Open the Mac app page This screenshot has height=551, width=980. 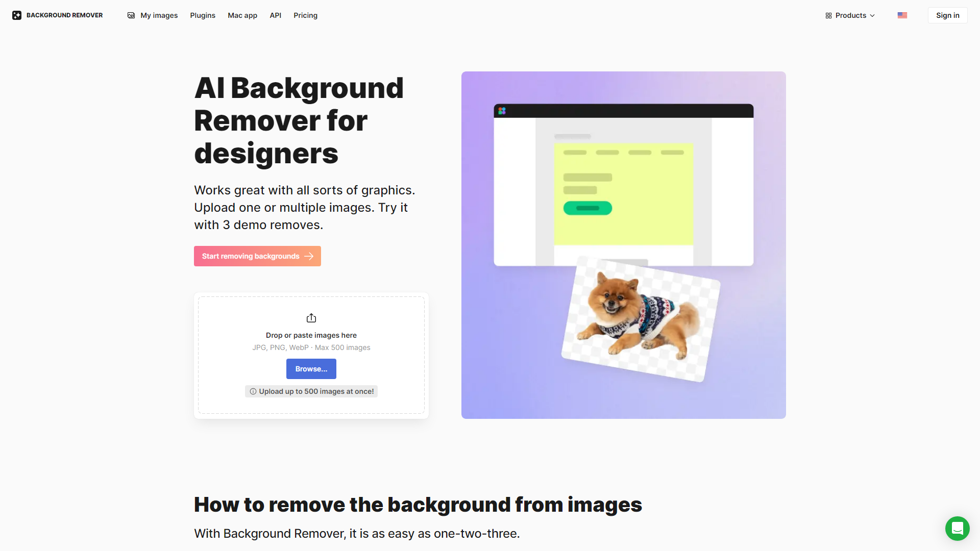point(242,15)
